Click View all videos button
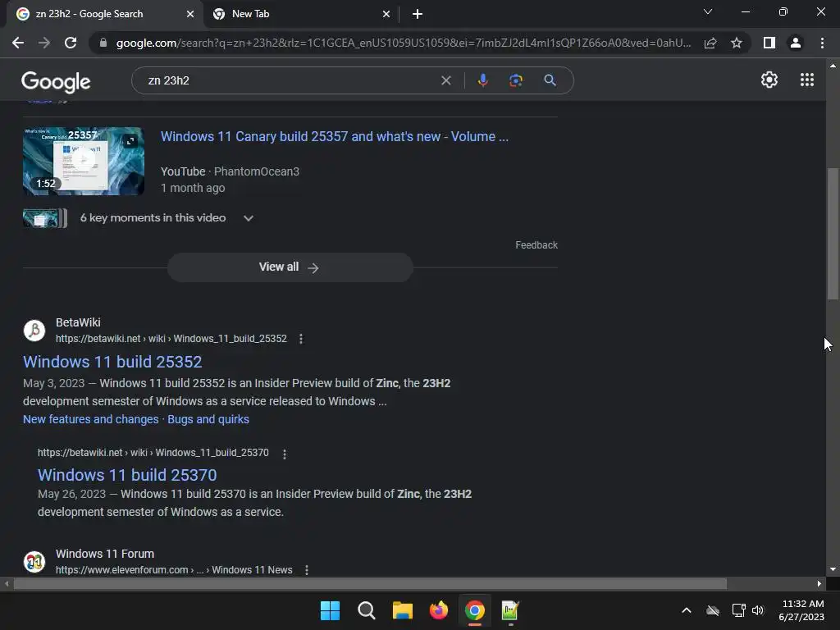 (290, 267)
